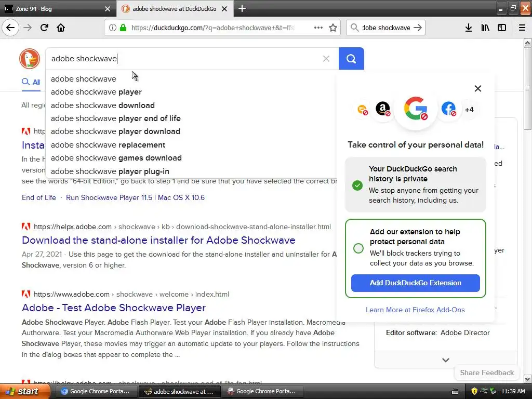
Task: Click the 11:39 AM system clock
Action: point(513,391)
